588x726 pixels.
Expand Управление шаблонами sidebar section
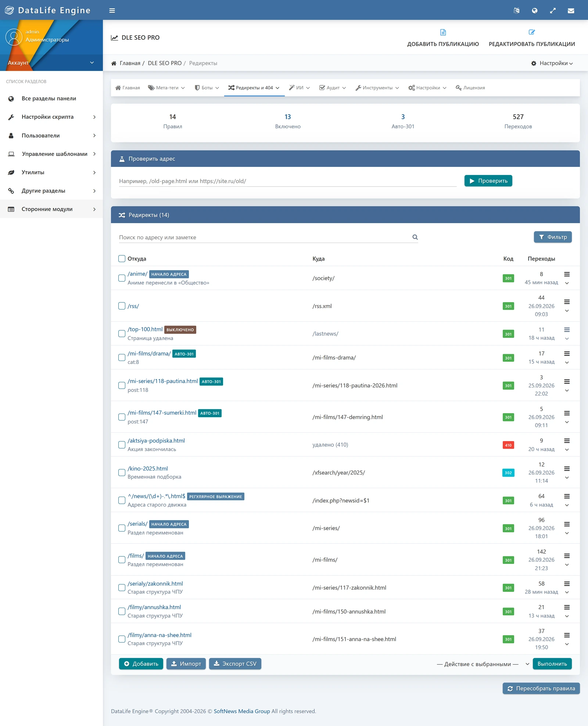click(51, 154)
